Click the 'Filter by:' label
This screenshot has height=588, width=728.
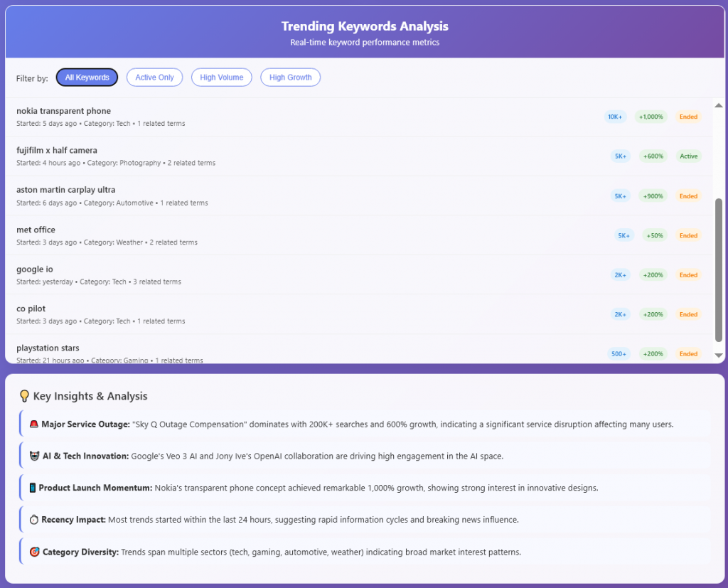[x=32, y=78]
